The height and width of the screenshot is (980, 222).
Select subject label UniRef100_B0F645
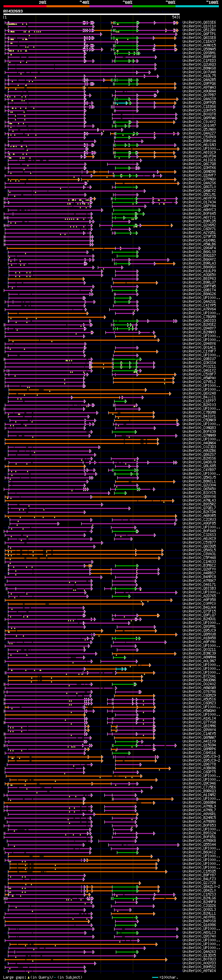pyautogui.click(x=199, y=213)
